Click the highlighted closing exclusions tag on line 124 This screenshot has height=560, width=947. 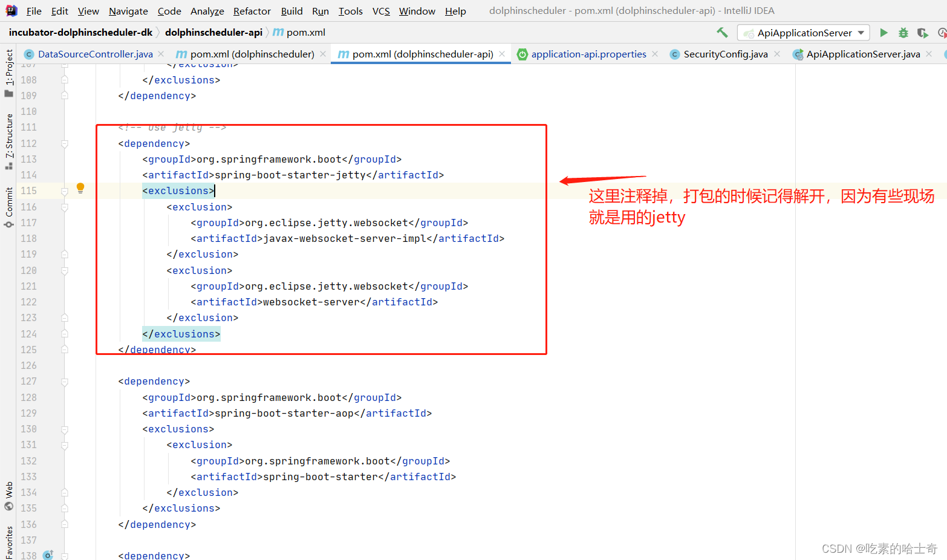click(x=181, y=334)
